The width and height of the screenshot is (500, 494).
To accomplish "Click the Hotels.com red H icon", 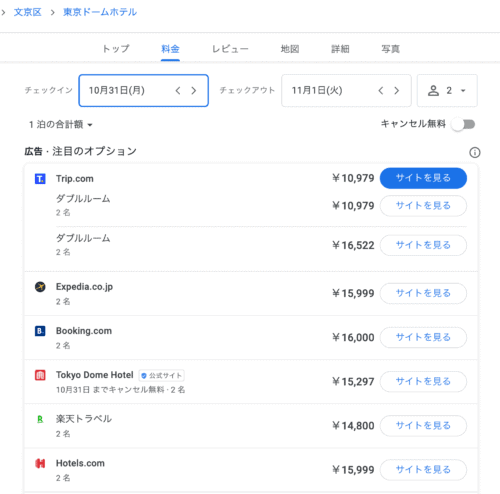I will (40, 463).
